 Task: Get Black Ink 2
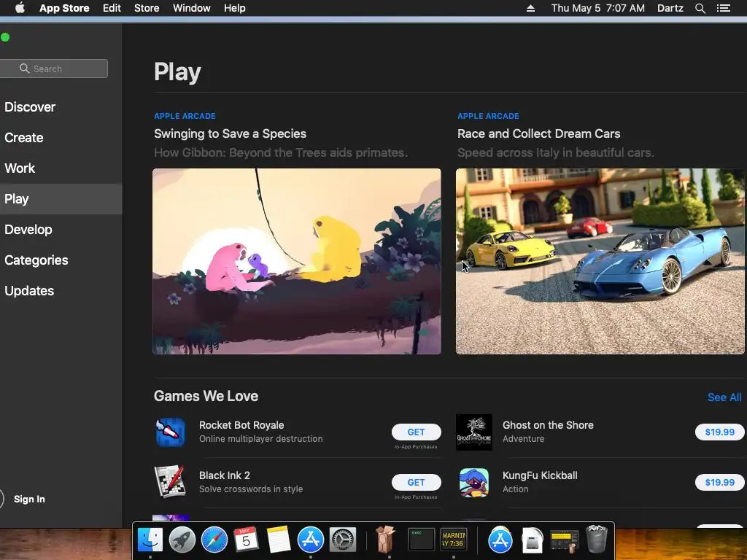coord(416,483)
